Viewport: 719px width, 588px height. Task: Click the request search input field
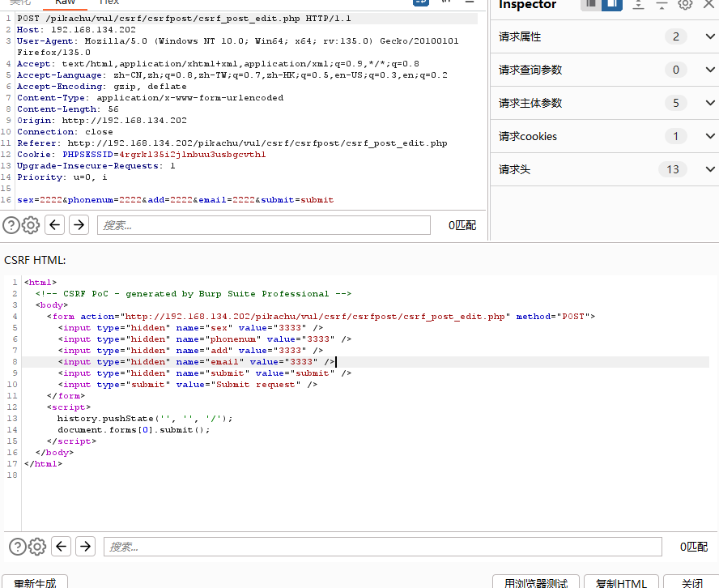coord(264,225)
